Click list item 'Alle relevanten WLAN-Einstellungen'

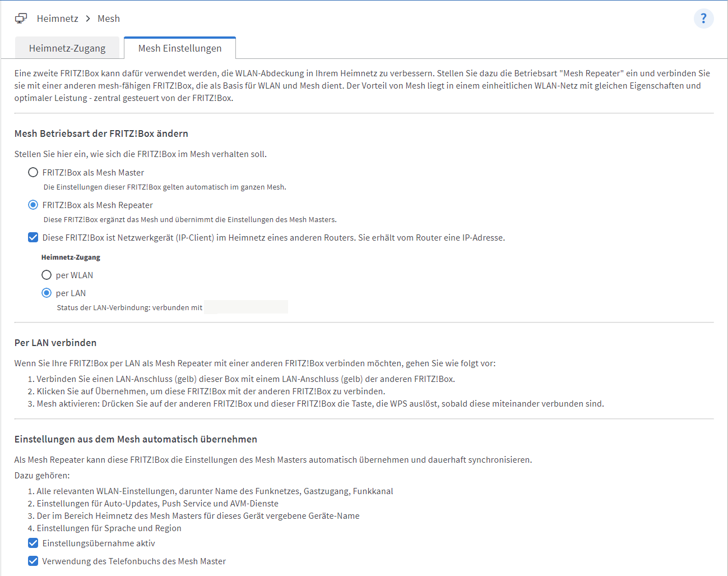pyautogui.click(x=215, y=491)
